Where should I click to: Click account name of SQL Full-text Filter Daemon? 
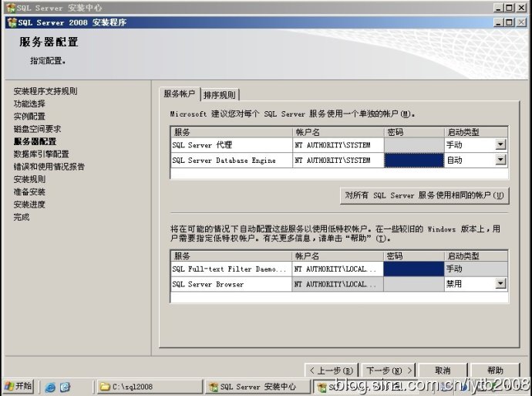click(x=338, y=269)
